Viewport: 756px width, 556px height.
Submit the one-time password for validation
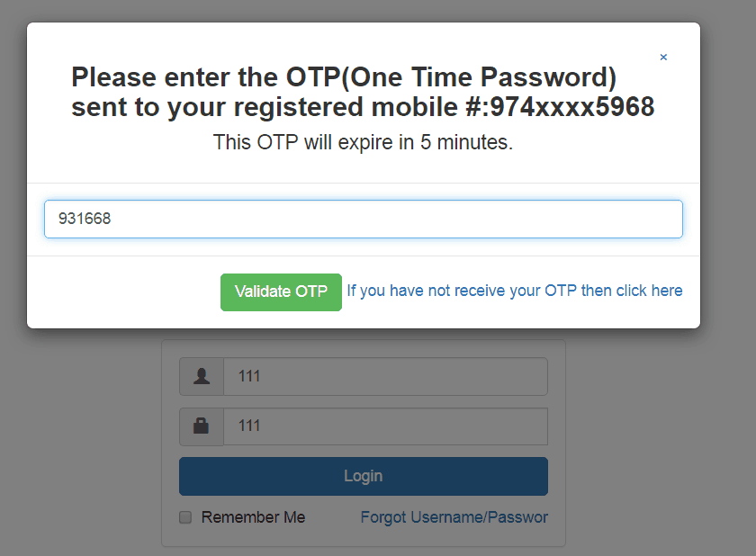coord(281,291)
